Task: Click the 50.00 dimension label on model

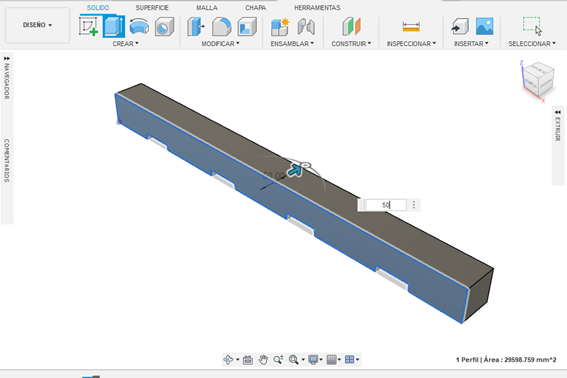Action: [273, 176]
